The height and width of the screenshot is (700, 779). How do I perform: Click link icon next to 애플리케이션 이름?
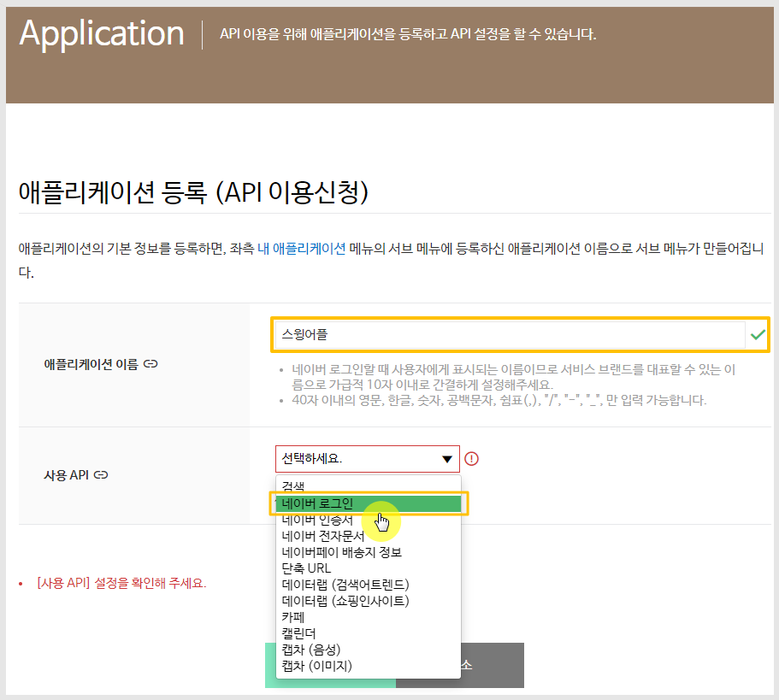coord(150,364)
